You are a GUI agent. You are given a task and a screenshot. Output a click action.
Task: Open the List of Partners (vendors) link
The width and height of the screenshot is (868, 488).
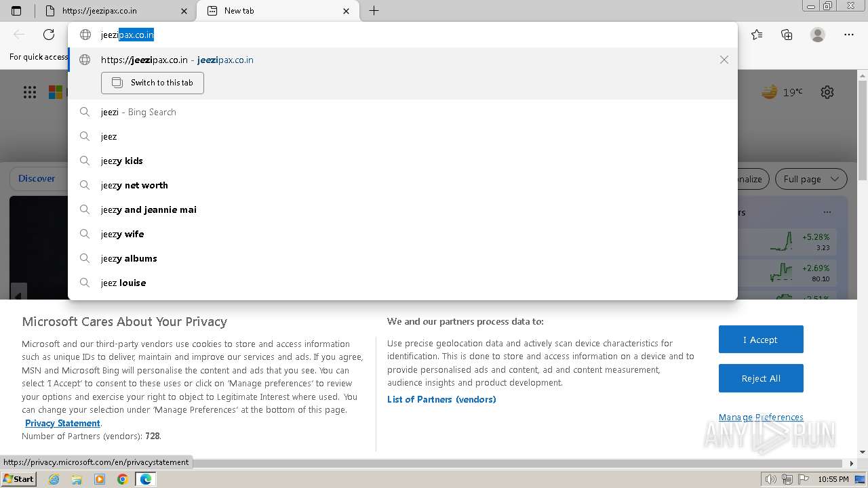(441, 399)
